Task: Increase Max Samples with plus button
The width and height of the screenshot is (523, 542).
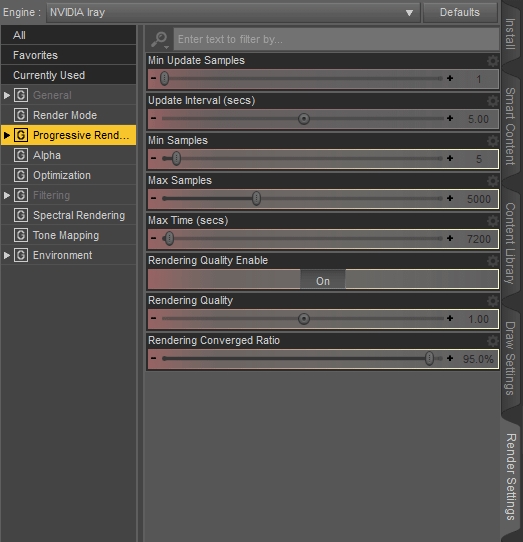Action: [x=450, y=198]
